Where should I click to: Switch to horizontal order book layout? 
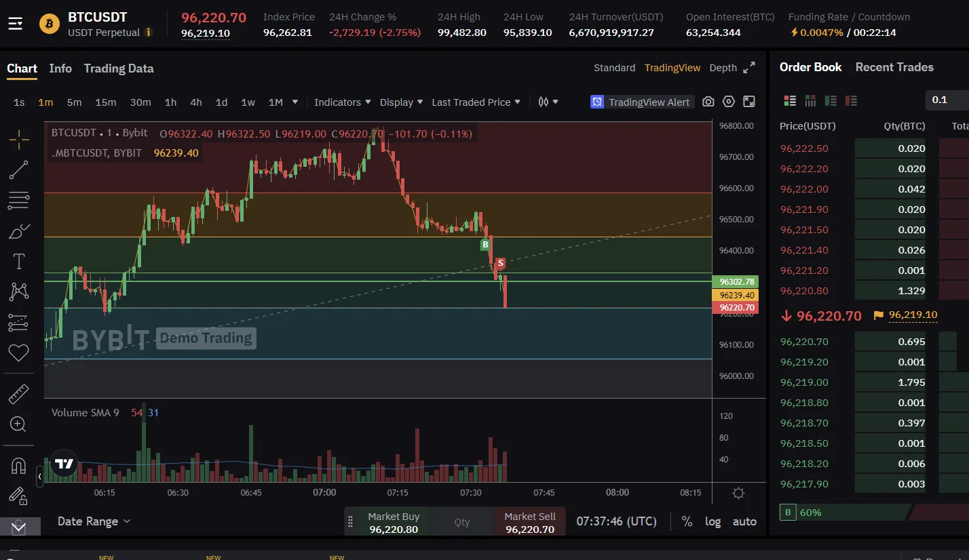(x=810, y=100)
